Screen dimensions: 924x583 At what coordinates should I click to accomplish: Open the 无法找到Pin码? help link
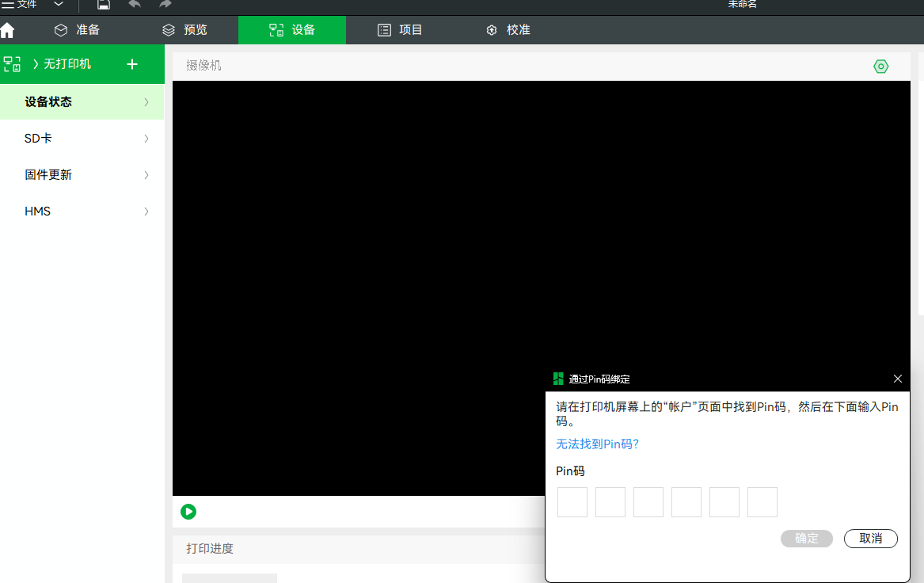click(598, 444)
